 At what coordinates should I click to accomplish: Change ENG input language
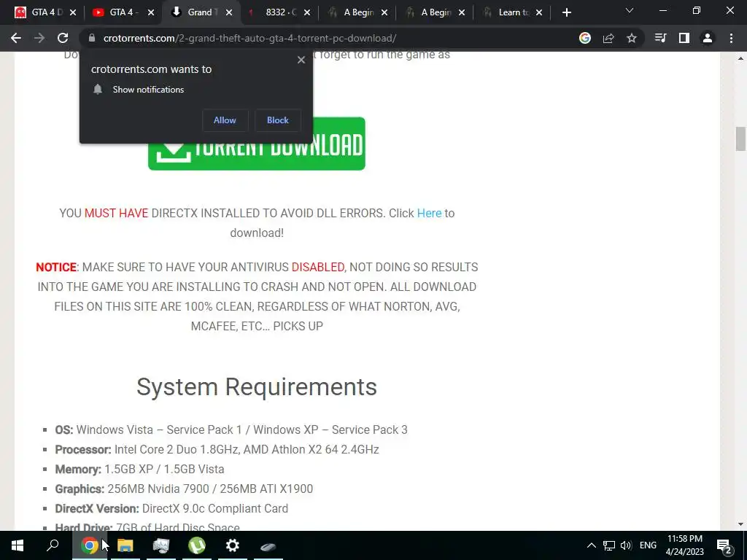648,545
